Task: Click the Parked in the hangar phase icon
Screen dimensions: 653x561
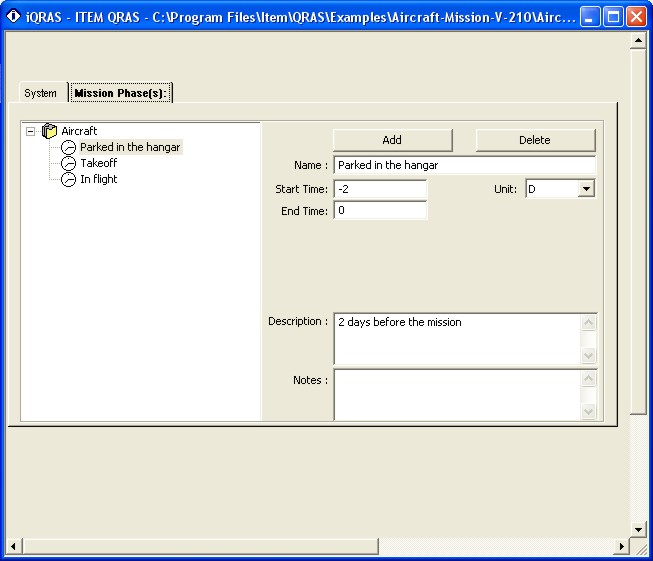Action: (x=69, y=148)
